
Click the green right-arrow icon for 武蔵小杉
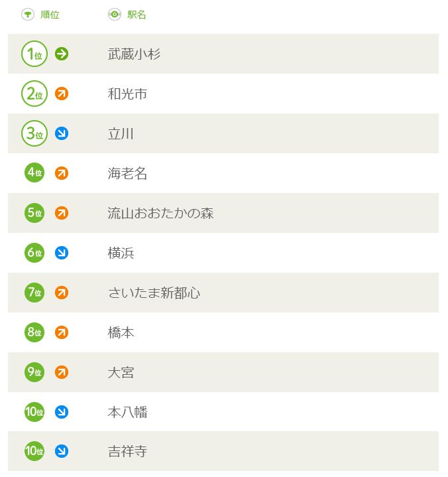[62, 54]
